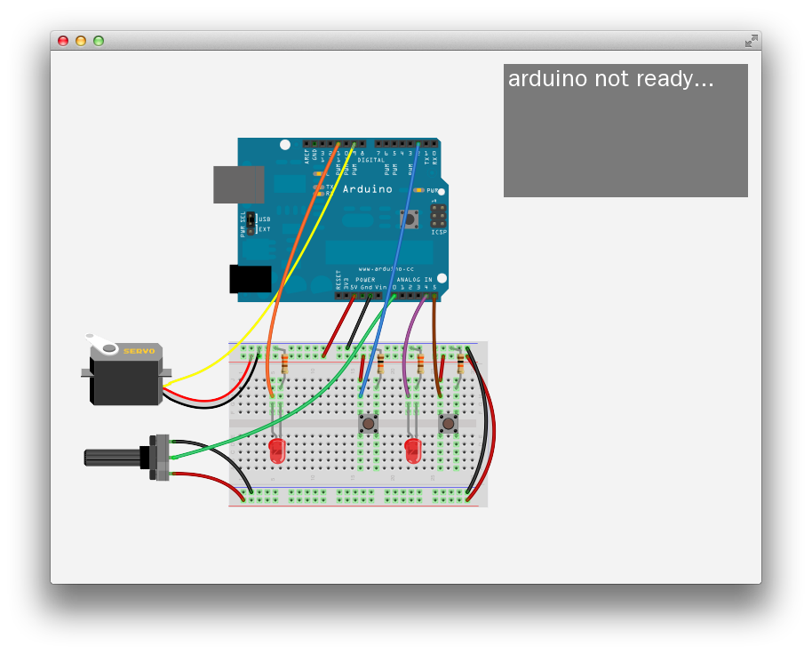Select the ICSP header on the Arduino
Image resolution: width=812 pixels, height=654 pixels.
[436, 218]
